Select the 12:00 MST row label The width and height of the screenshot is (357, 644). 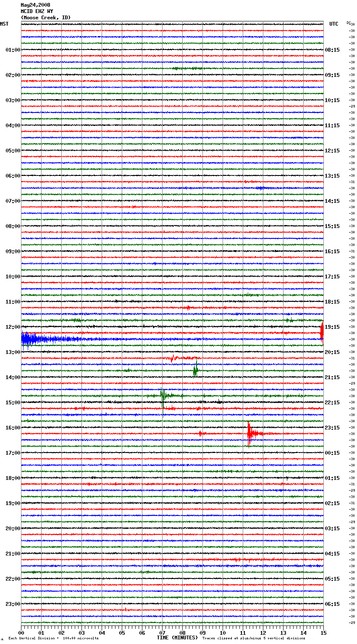(x=13, y=327)
